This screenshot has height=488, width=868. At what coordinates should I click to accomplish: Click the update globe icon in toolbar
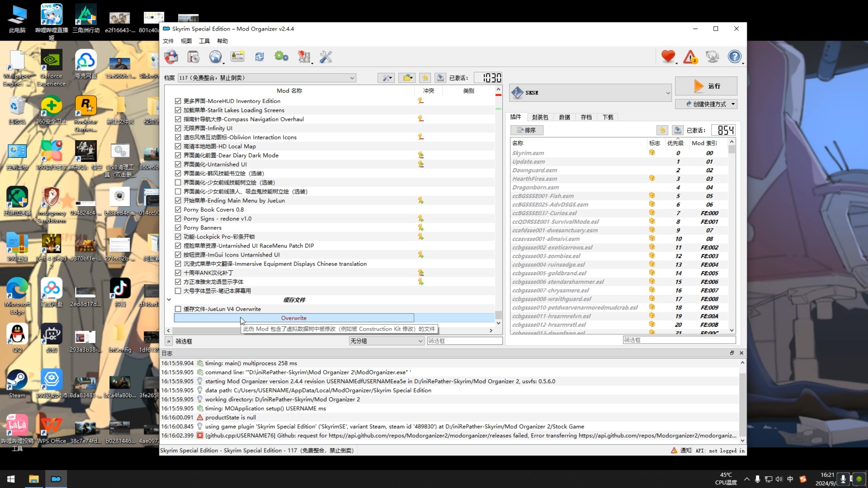click(712, 57)
